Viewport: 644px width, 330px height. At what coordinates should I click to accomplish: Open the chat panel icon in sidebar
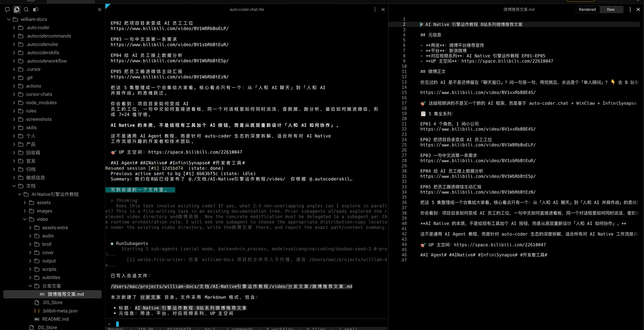click(7, 9)
